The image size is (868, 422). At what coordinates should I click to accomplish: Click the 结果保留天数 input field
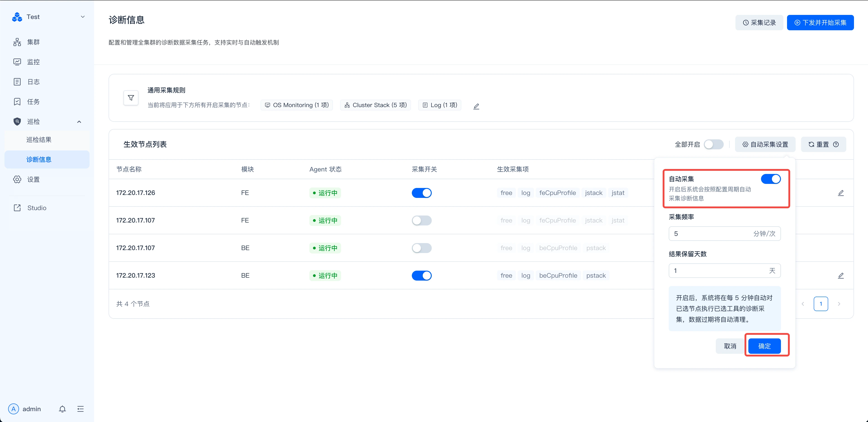click(x=724, y=271)
